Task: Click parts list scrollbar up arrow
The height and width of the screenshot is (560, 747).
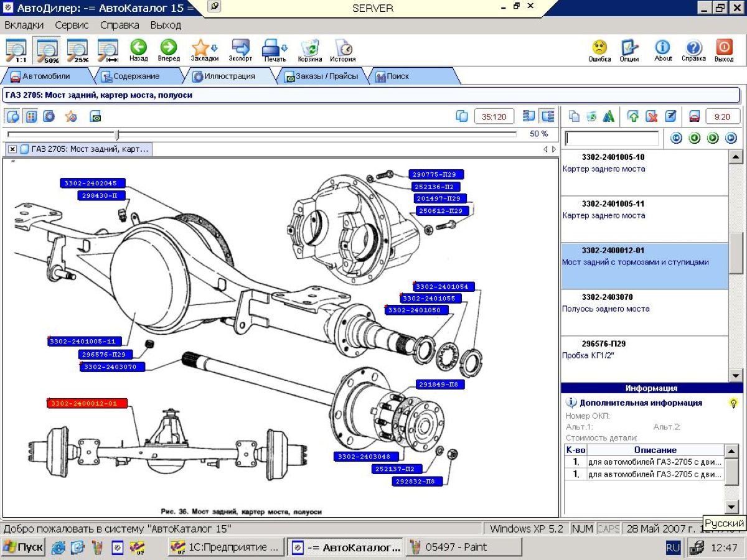Action: click(x=736, y=157)
